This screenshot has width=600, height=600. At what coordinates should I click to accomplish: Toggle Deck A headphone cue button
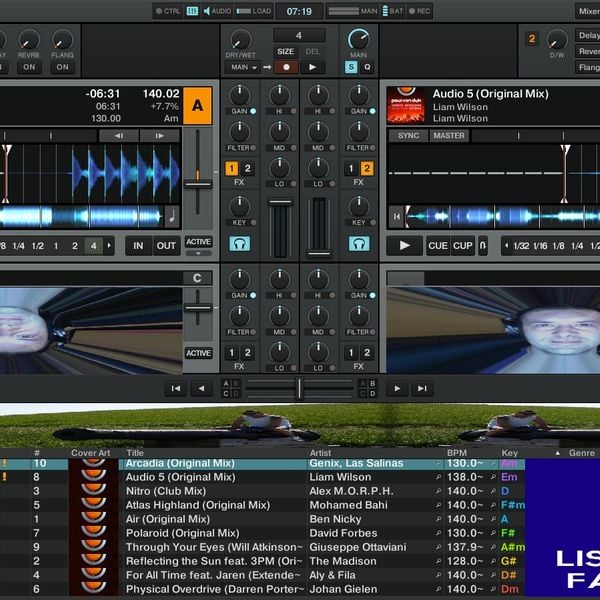pos(240,243)
